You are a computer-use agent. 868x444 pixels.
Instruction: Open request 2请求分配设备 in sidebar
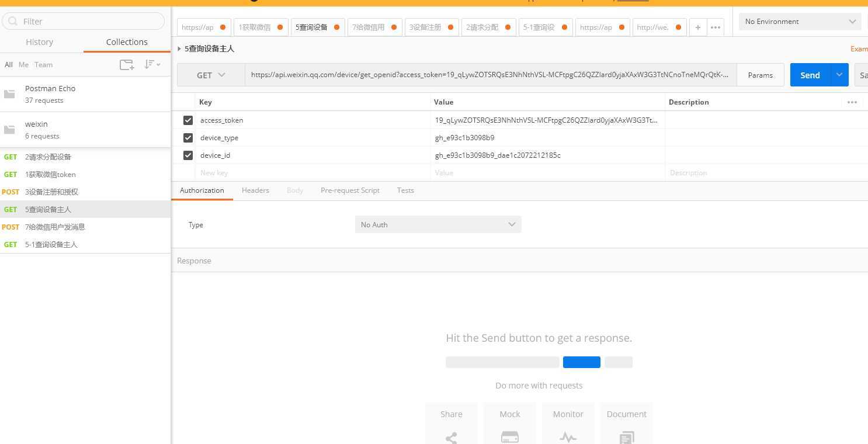[x=85, y=157]
